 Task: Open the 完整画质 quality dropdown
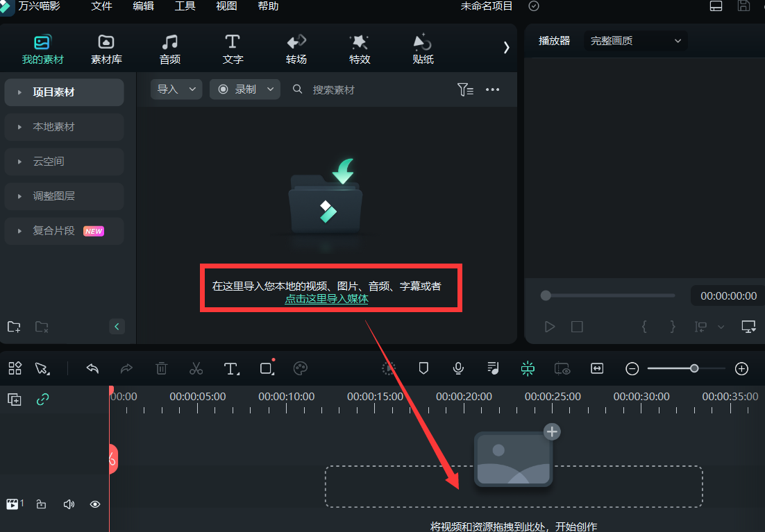point(635,41)
